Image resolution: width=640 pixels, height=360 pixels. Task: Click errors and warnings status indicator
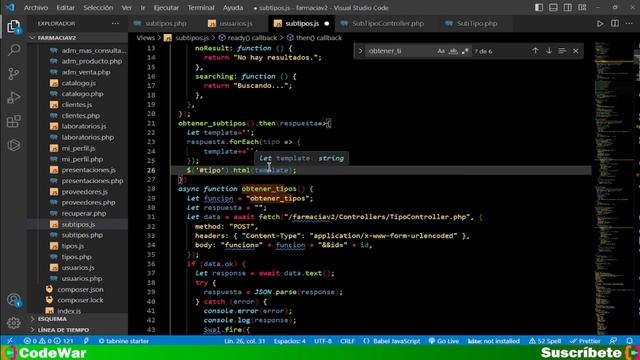pyautogui.click(x=49, y=341)
